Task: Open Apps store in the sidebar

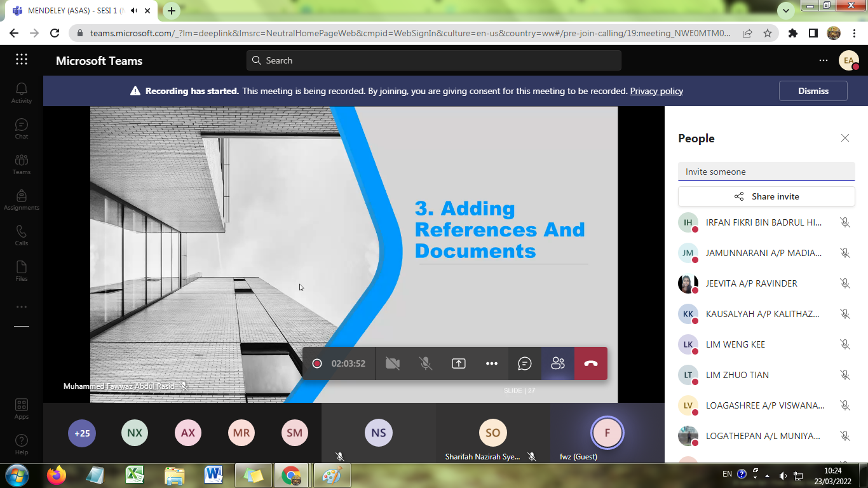Action: [x=22, y=409]
